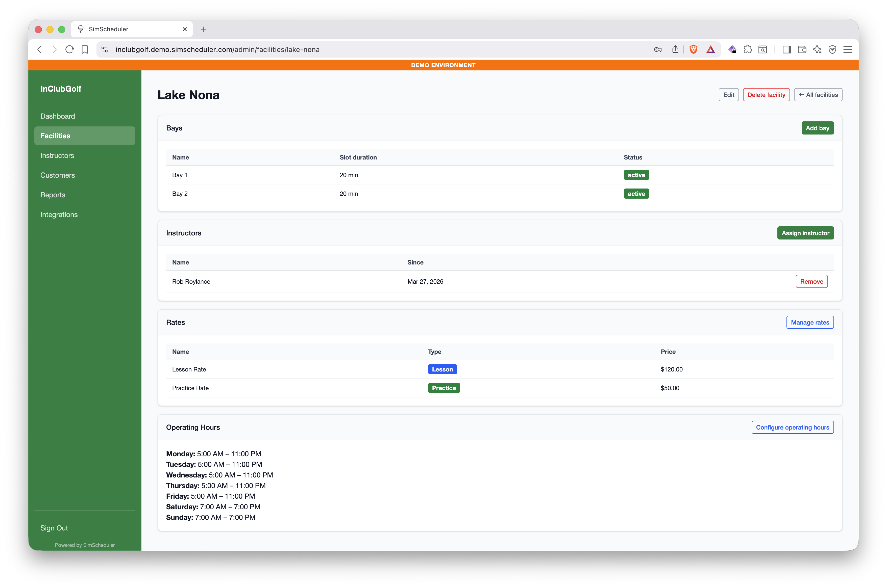Open the hamburger browser menu

tap(847, 49)
